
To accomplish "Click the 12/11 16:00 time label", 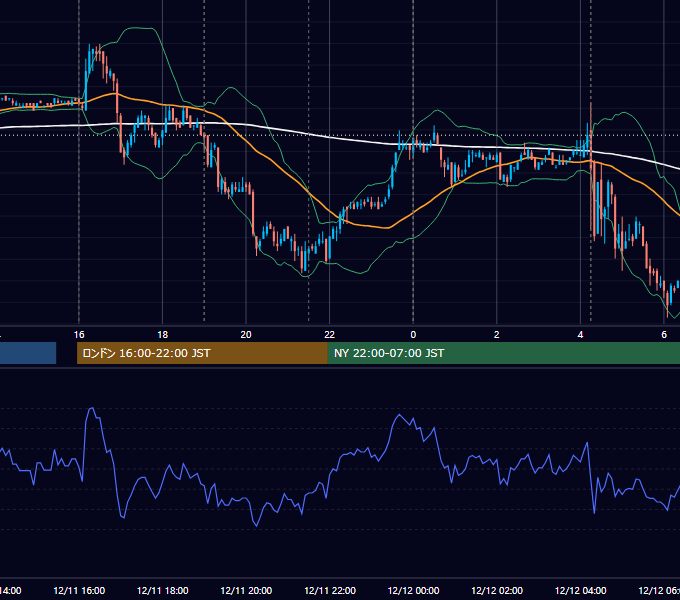I will (x=79, y=590).
